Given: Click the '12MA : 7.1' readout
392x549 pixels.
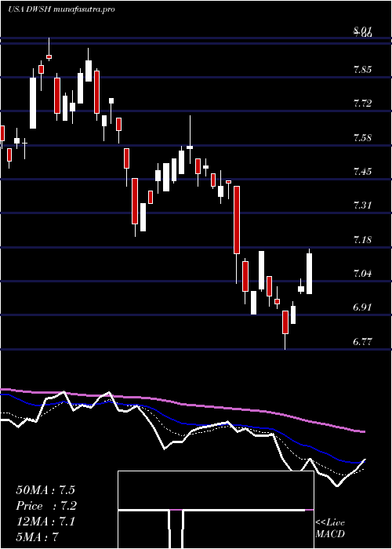Looking at the screenshot, I should point(45,522).
